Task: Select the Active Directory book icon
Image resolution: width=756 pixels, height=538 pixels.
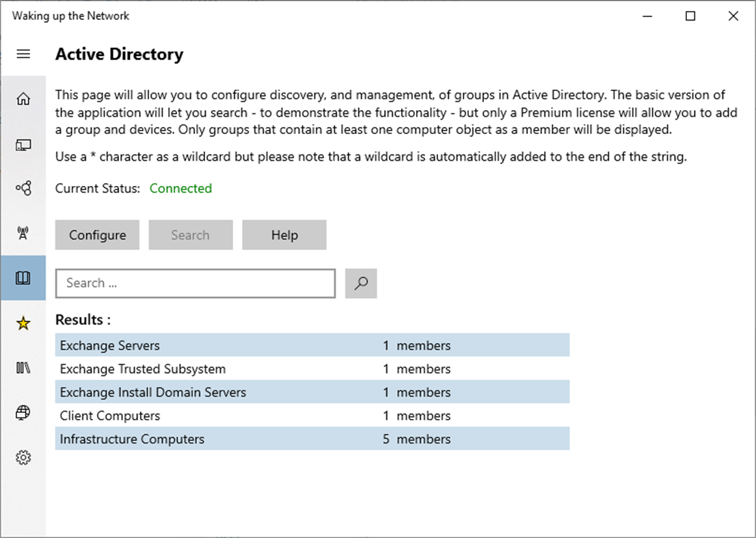Action: (x=23, y=278)
